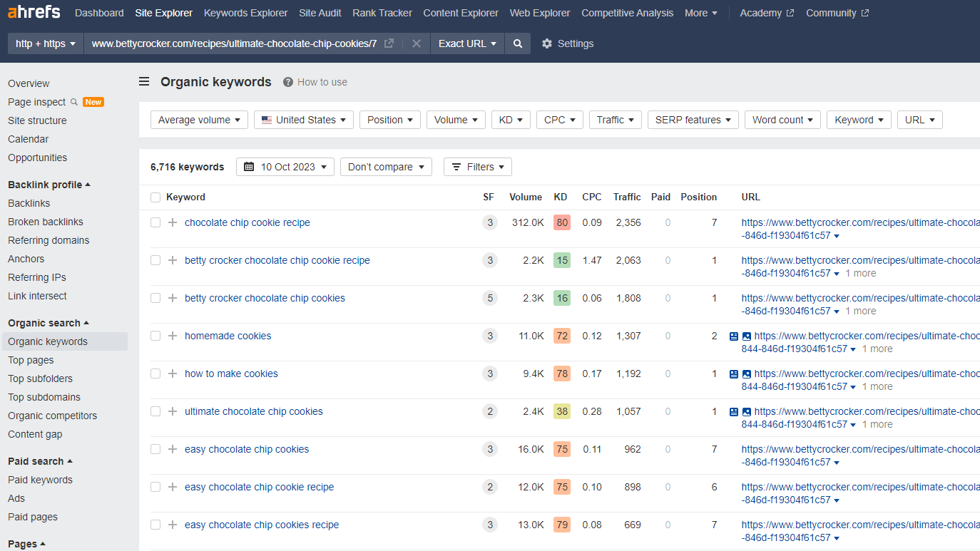Click image pack icon in ultimate chocolate chip cookies row
Viewport: 980px width, 551px height.
tap(747, 411)
